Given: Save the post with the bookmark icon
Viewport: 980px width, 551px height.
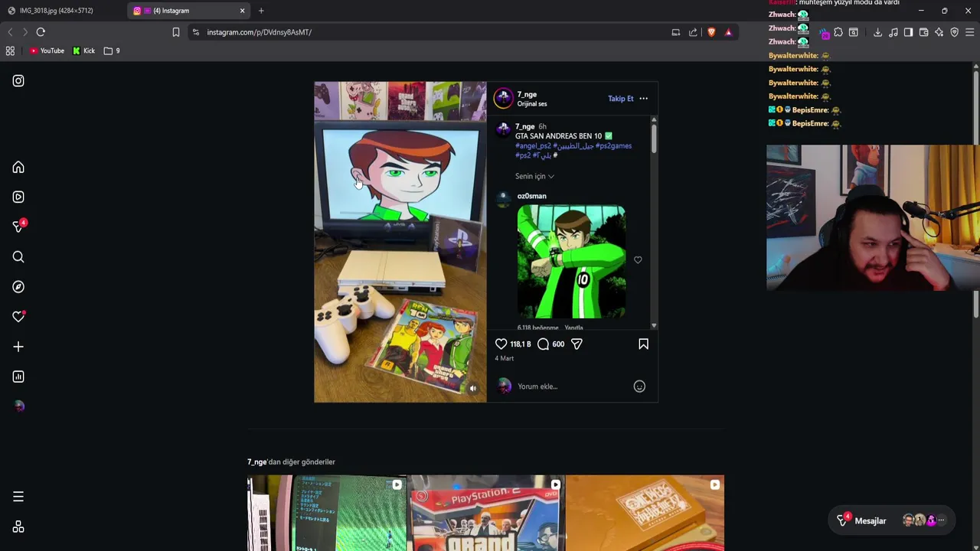Looking at the screenshot, I should coord(643,344).
